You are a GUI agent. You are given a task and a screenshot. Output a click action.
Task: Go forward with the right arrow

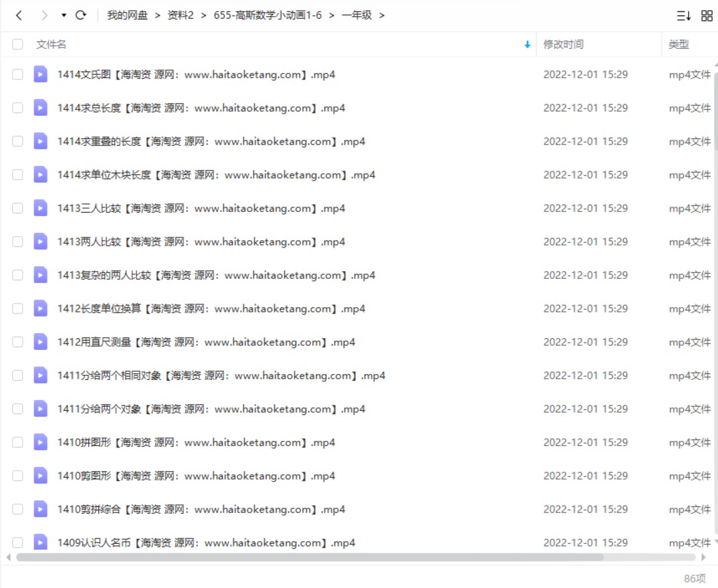pyautogui.click(x=44, y=15)
